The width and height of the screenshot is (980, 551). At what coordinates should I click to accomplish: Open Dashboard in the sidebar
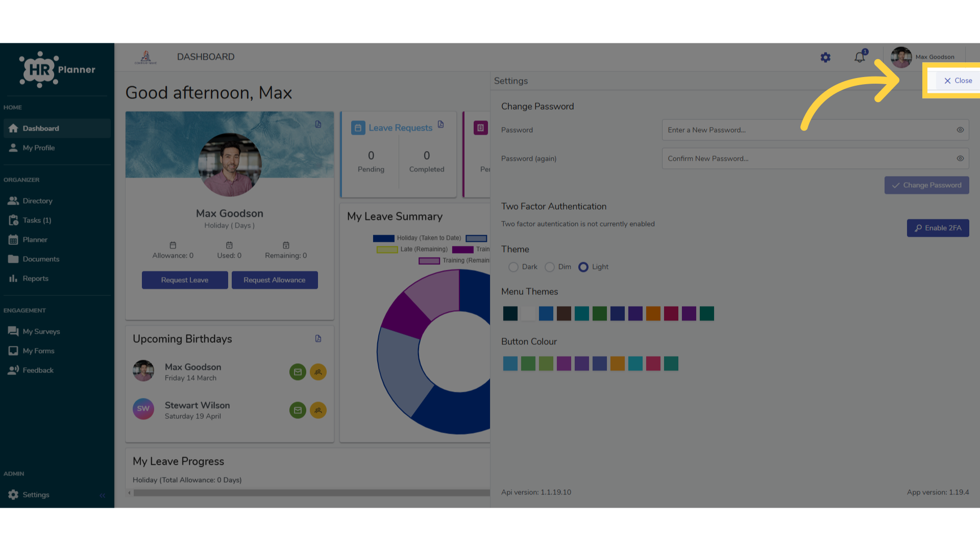[x=57, y=129]
